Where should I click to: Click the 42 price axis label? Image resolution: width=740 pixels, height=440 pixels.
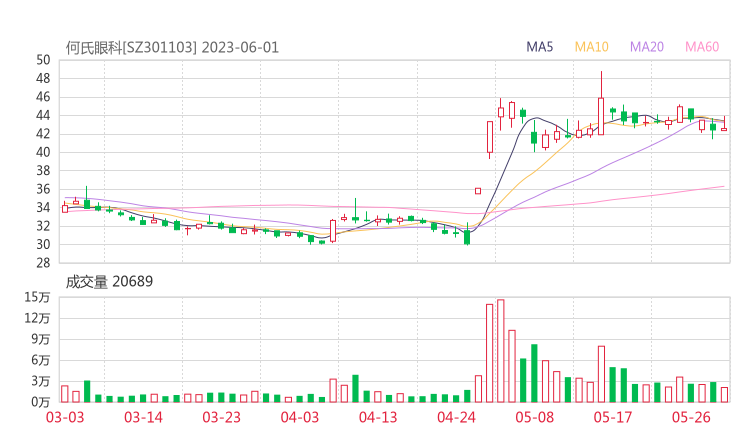pyautogui.click(x=43, y=134)
